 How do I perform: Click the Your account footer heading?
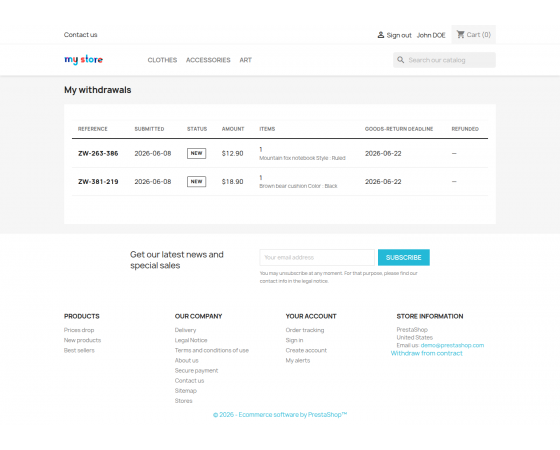pyautogui.click(x=311, y=316)
